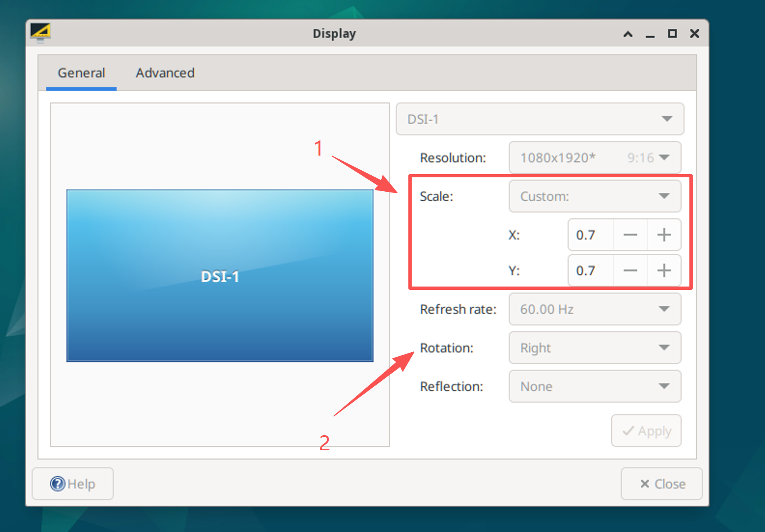This screenshot has height=532, width=765.
Task: Open the Reflection dropdown
Action: pyautogui.click(x=594, y=386)
